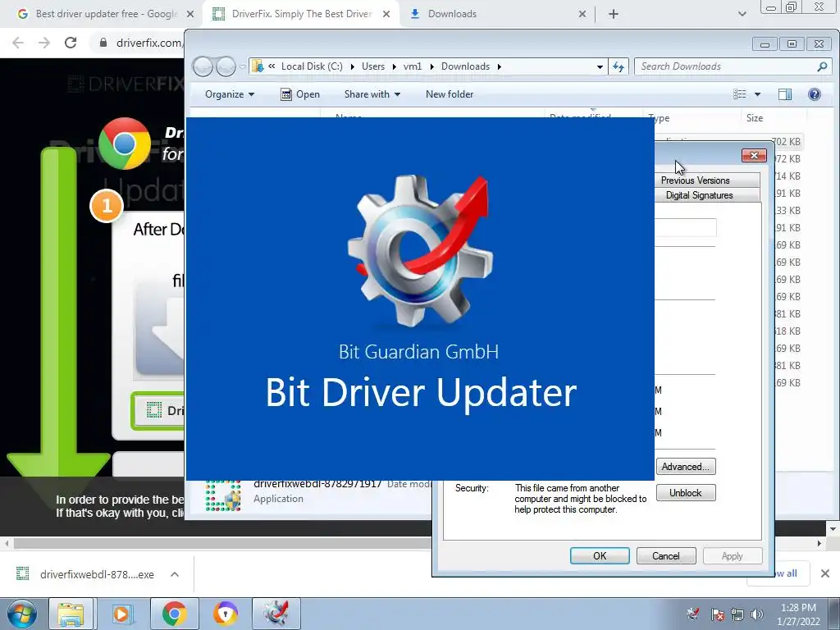The image size is (840, 630).
Task: Switch to the Downloads Chrome tab
Action: pos(452,14)
